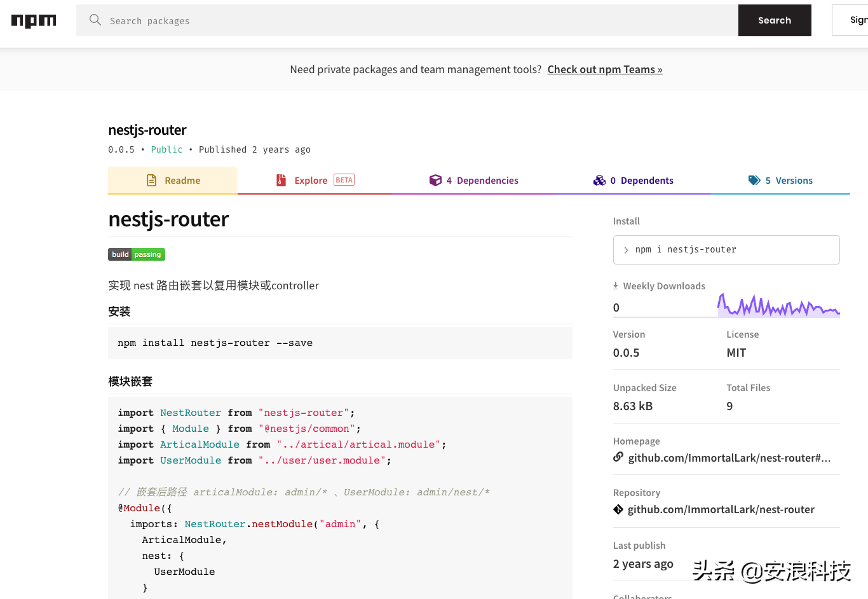Image resolution: width=868 pixels, height=599 pixels.
Task: Click the npm logo
Action: pyautogui.click(x=34, y=21)
